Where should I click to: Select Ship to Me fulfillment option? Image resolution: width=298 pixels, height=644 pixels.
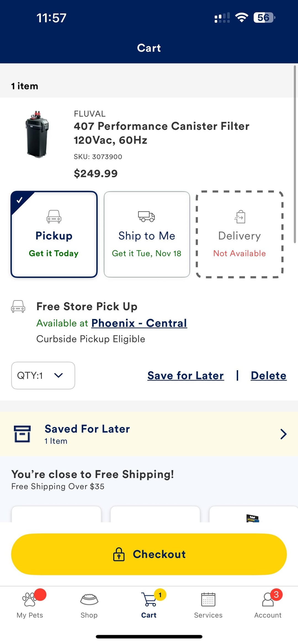147,234
